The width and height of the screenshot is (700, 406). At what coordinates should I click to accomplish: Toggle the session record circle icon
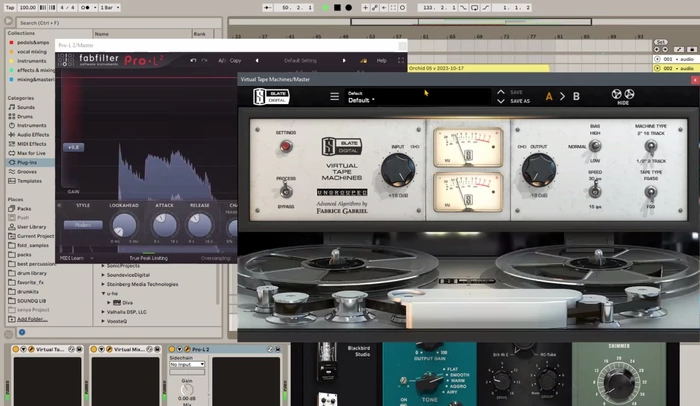[402, 8]
